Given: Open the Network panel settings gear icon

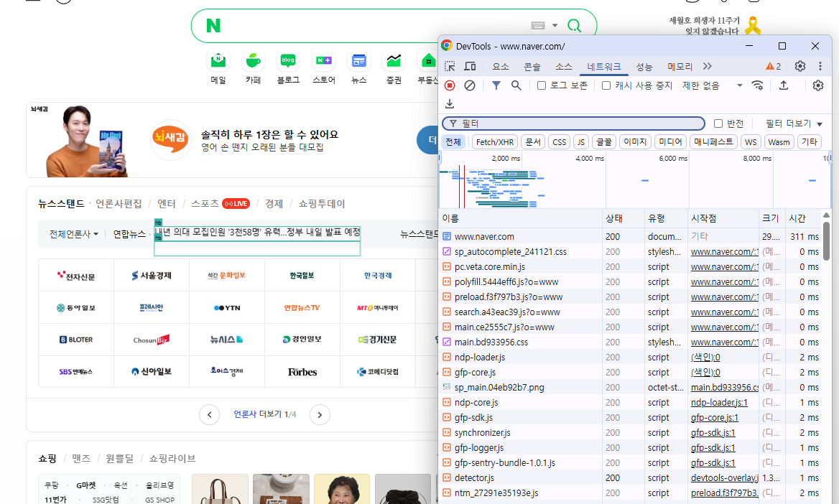Looking at the screenshot, I should [818, 85].
